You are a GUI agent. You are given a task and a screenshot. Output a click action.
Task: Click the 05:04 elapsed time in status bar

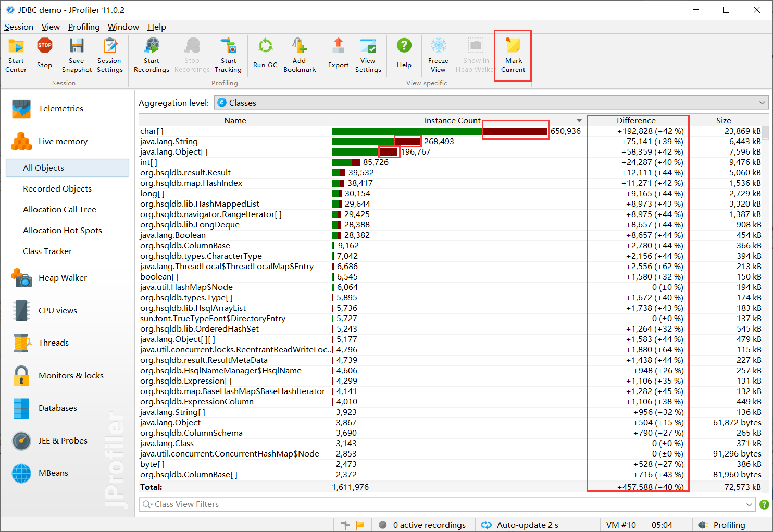[662, 525]
